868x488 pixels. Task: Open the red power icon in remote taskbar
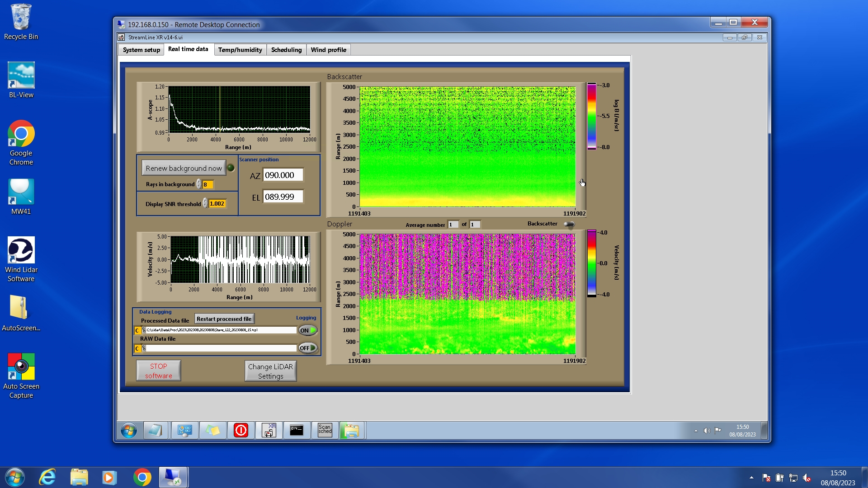(x=241, y=430)
